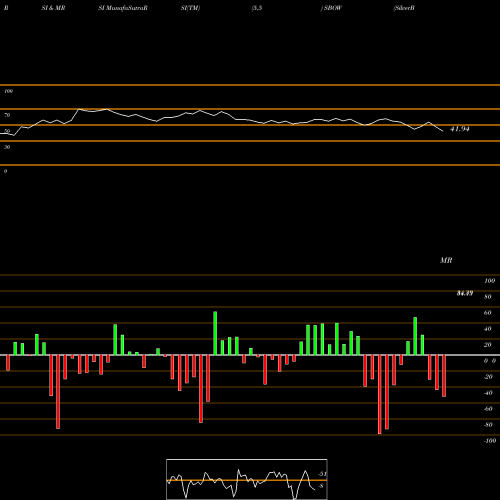Click the "SI & MR" header label
The image size is (500, 500).
pyautogui.click(x=53, y=8)
